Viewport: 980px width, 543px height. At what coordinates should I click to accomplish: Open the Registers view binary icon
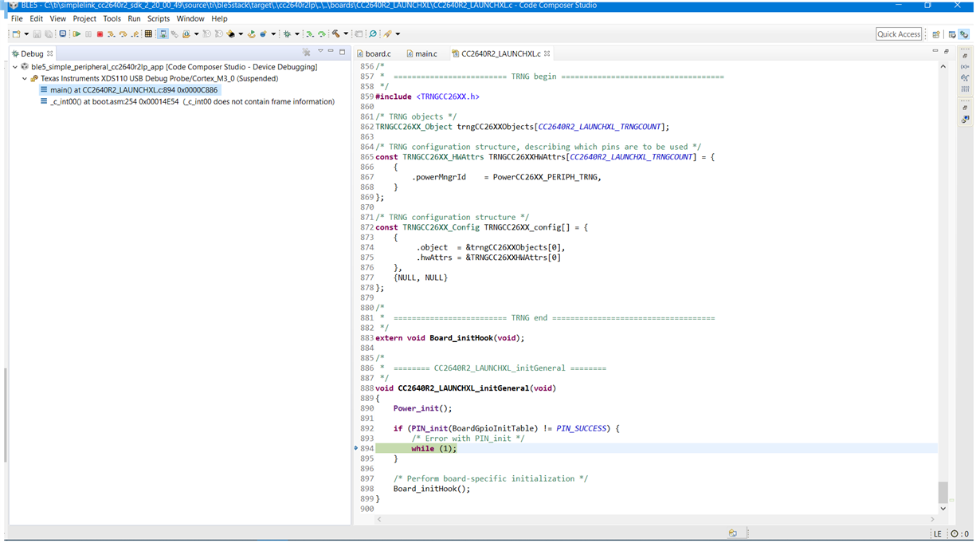(965, 89)
